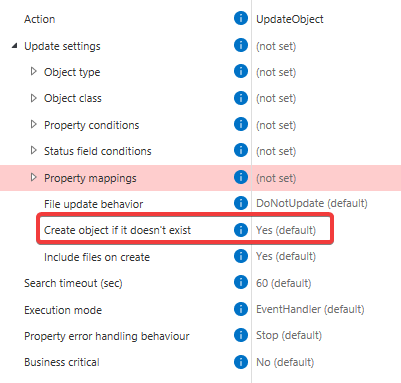Change the DoNotUpdate (default) value
401x383 pixels.
point(312,203)
